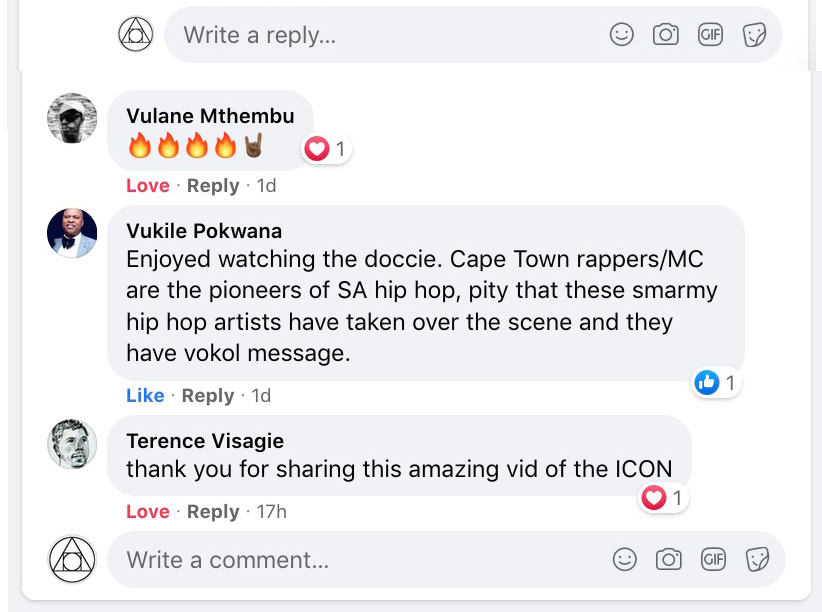The height and width of the screenshot is (612, 822).
Task: Focus the 'Write a reply...' field
Action: point(380,36)
